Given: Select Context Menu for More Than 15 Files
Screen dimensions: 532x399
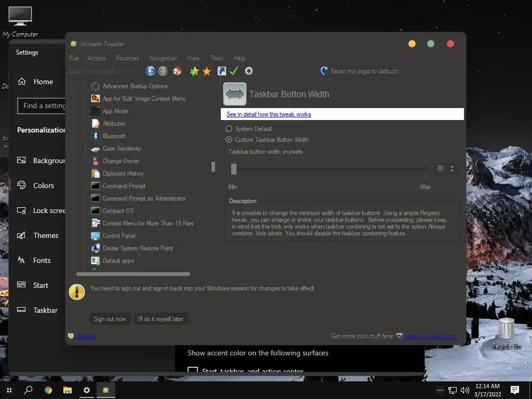Looking at the screenshot, I should click(x=148, y=223).
